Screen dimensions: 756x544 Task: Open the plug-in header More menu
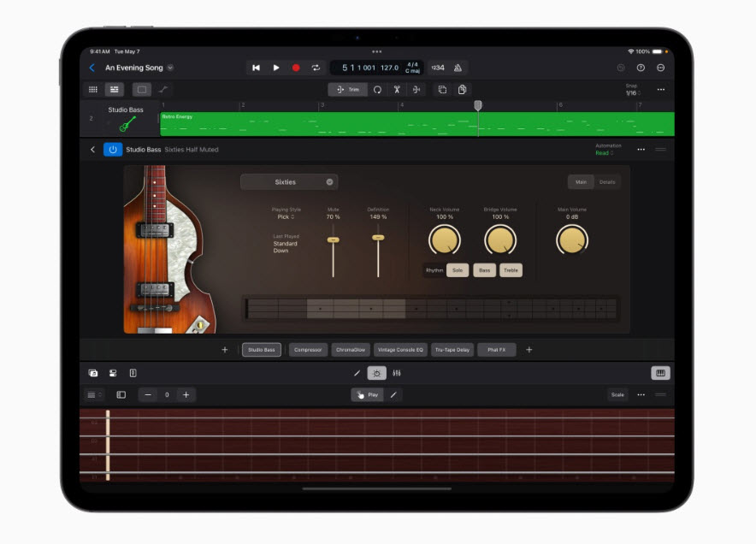pyautogui.click(x=641, y=150)
